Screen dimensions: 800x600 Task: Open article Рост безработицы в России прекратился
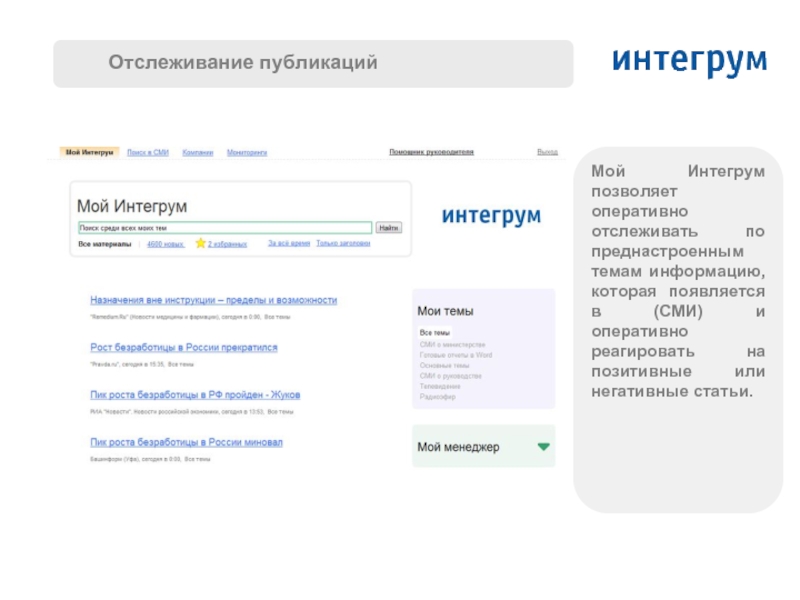(184, 347)
